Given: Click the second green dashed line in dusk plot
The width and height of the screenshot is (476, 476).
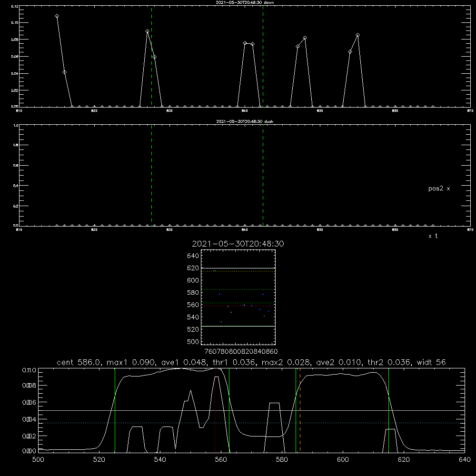Looking at the screenshot, I should tap(263, 175).
